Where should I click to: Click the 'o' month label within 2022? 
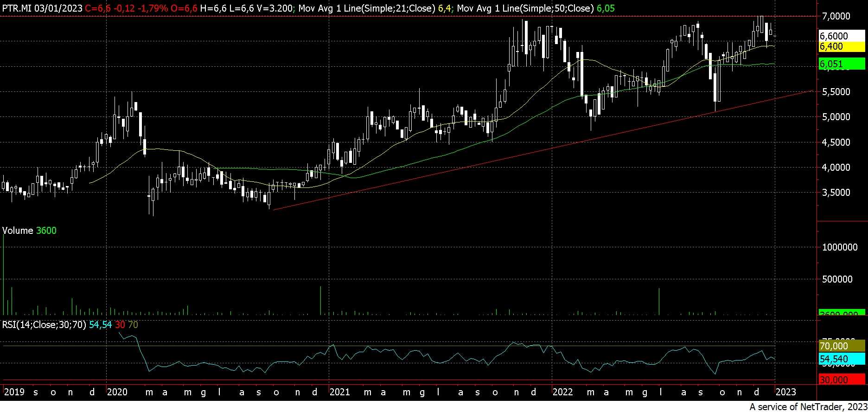point(721,393)
